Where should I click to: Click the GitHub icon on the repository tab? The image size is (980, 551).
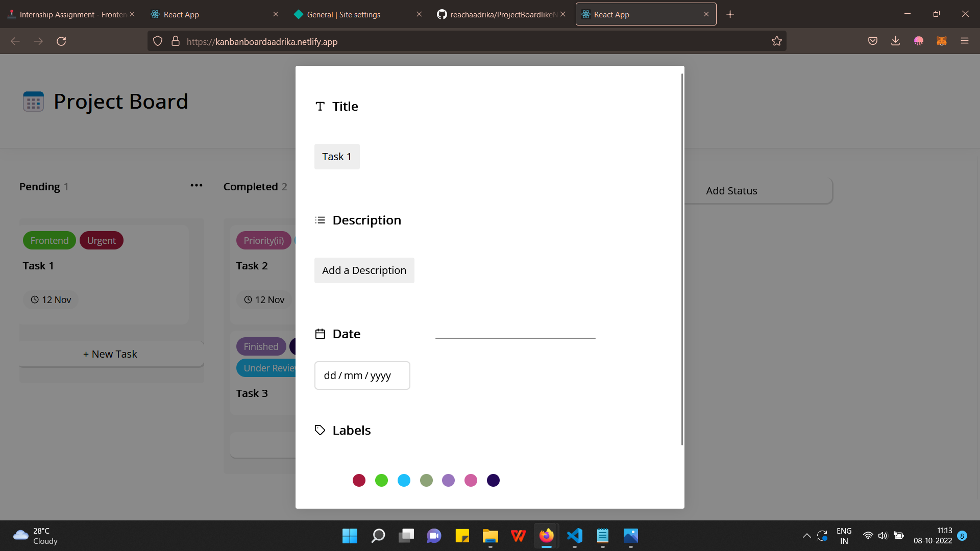click(442, 14)
